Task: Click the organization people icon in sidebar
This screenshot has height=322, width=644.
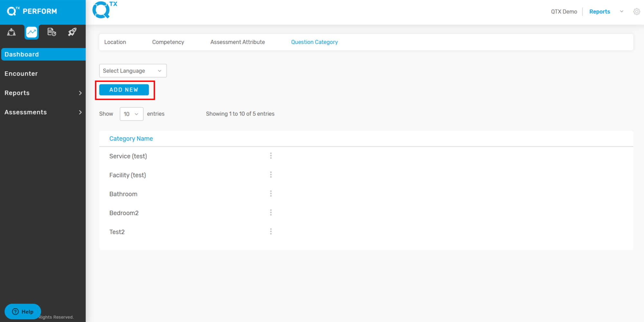Action: tap(12, 32)
